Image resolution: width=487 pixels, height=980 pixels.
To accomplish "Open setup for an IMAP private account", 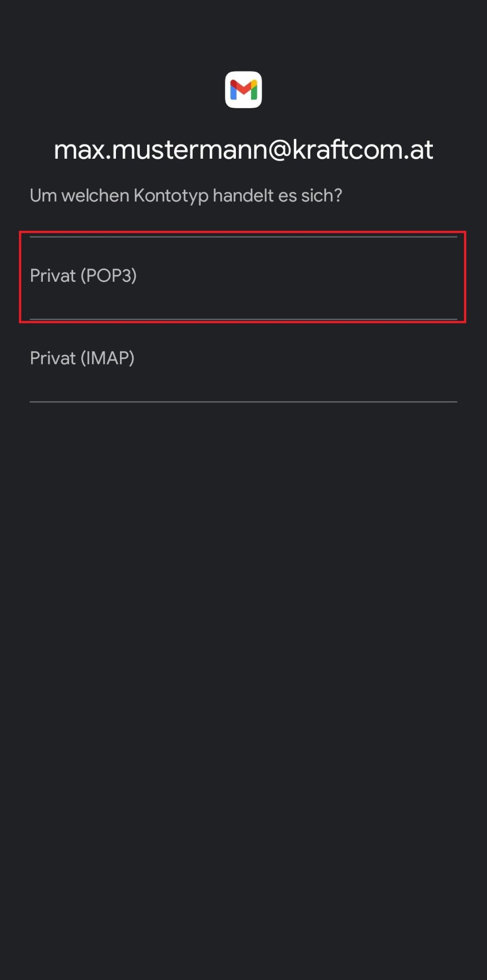I will [242, 359].
